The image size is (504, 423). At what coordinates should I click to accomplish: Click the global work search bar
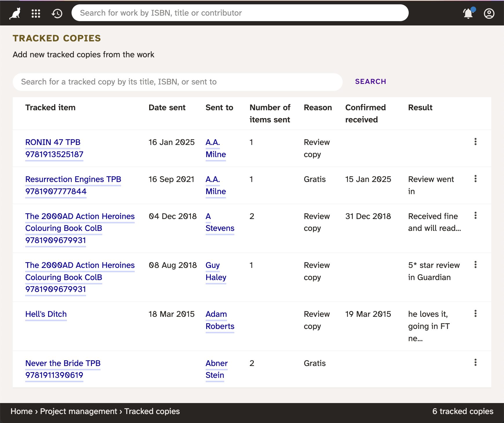(240, 13)
